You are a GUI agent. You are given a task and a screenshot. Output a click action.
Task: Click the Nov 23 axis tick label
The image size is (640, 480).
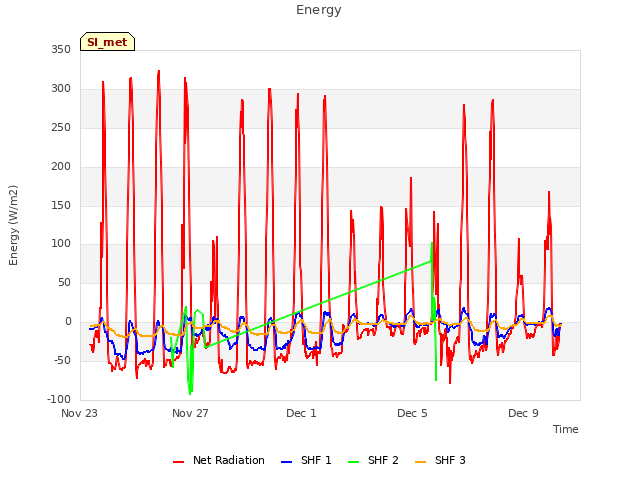pos(79,413)
